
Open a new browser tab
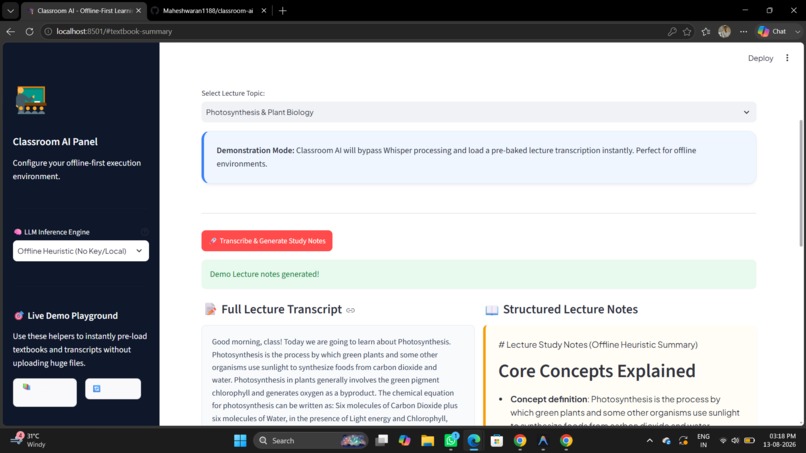[283, 10]
